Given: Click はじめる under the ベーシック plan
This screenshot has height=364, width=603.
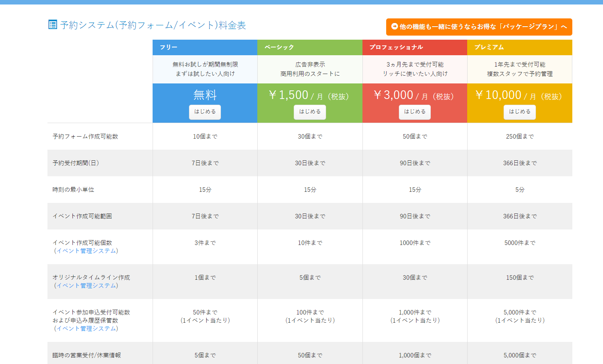Looking at the screenshot, I should point(310,112).
